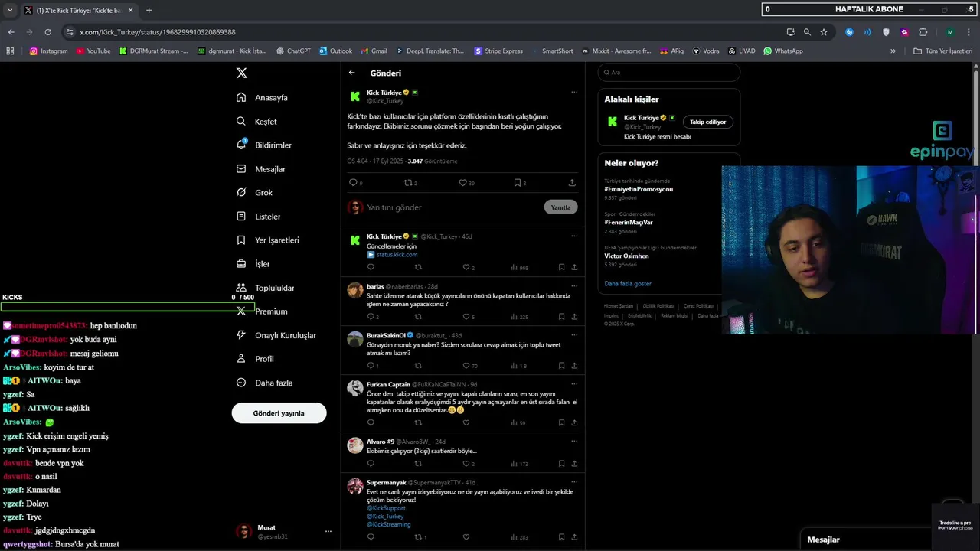Open more options on main Kick Türkiye post
The height and width of the screenshot is (551, 980).
(574, 93)
